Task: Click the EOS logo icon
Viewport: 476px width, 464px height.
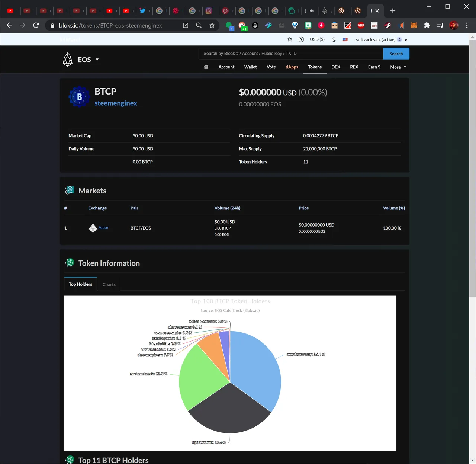Action: [68, 60]
